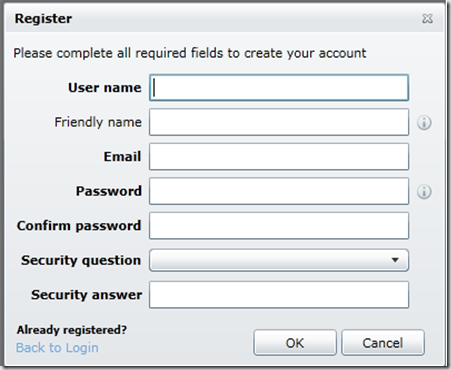This screenshot has width=451, height=370.
Task: Click the bold User name label
Action: [x=105, y=88]
